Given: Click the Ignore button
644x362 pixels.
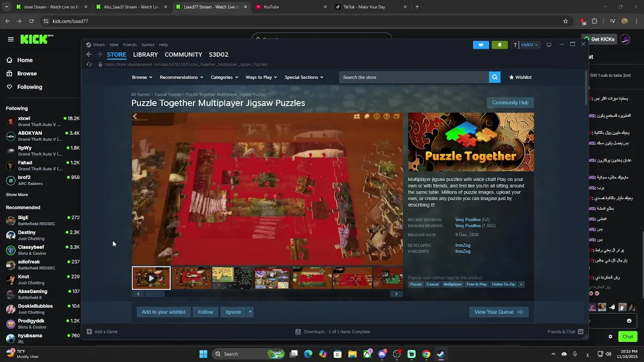Looking at the screenshot, I should 233,312.
